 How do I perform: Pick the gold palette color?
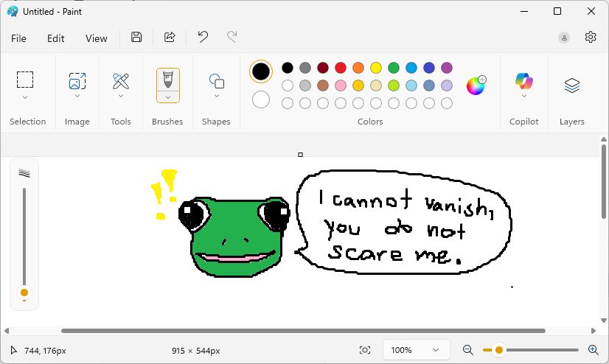358,85
